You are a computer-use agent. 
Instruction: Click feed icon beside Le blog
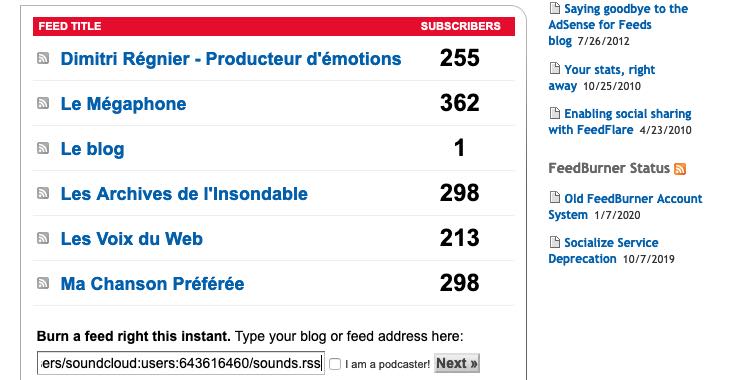pos(43,148)
